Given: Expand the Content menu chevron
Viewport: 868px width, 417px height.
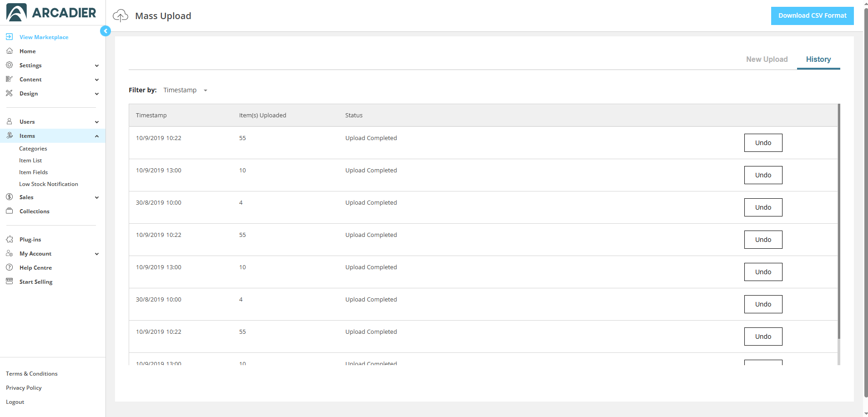Looking at the screenshot, I should point(97,80).
